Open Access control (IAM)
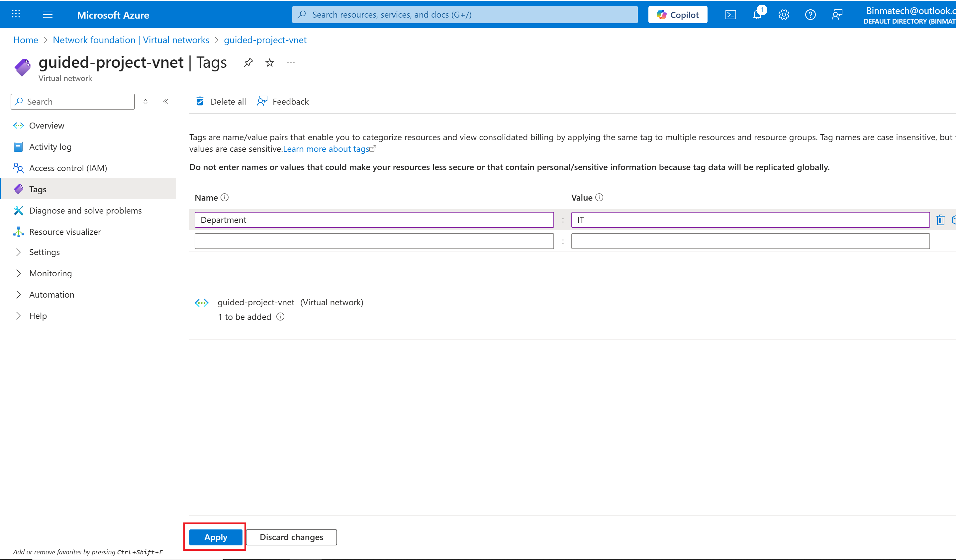 (x=68, y=168)
